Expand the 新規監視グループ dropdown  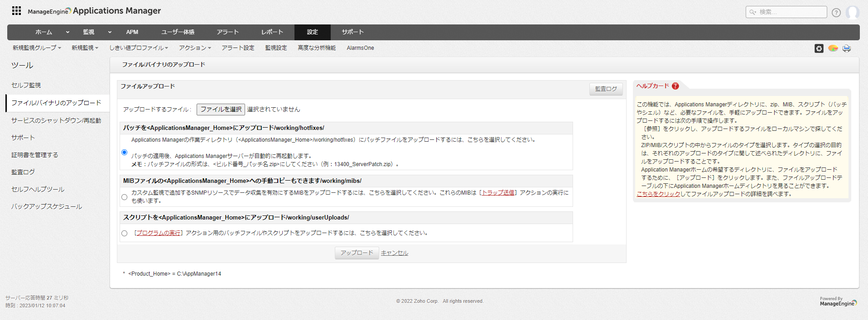click(x=37, y=48)
